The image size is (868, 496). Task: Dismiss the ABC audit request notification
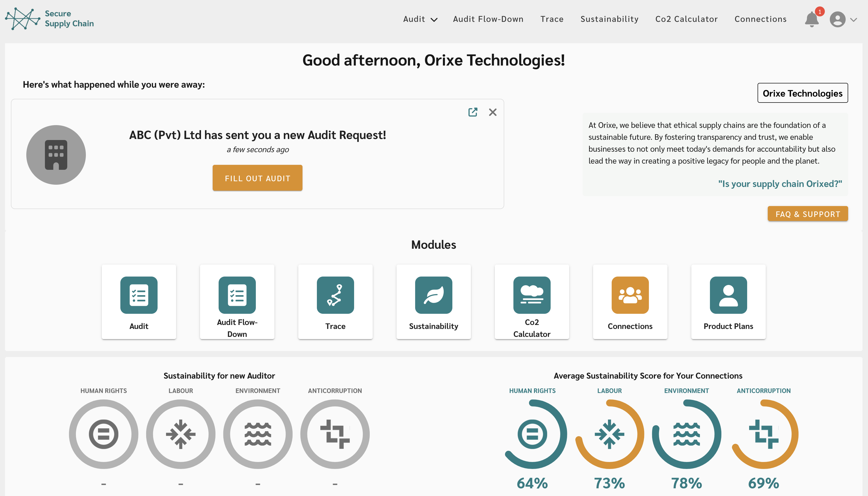(x=492, y=112)
